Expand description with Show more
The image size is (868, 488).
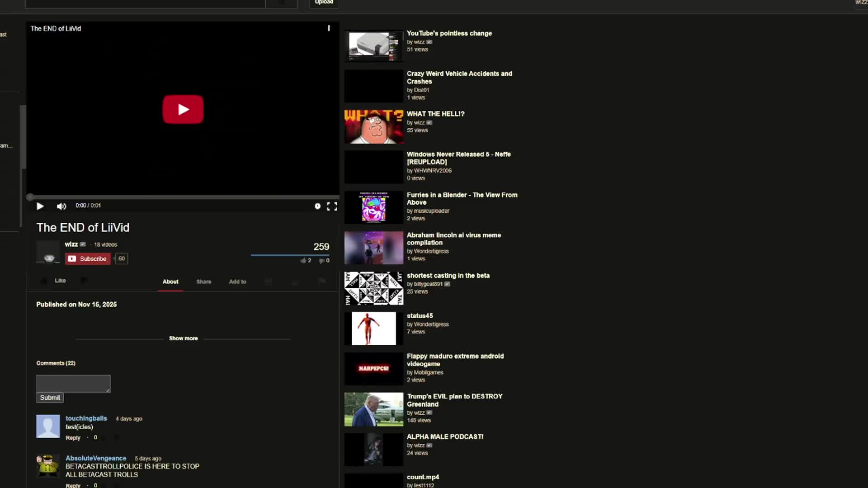pos(183,338)
